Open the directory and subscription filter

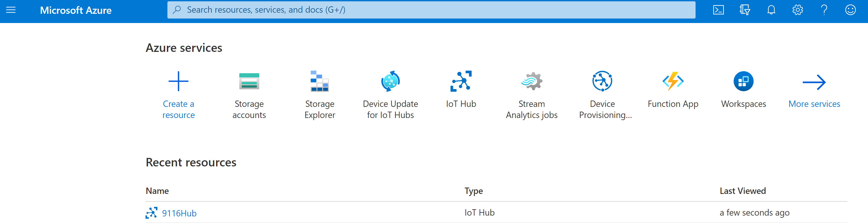pos(745,10)
